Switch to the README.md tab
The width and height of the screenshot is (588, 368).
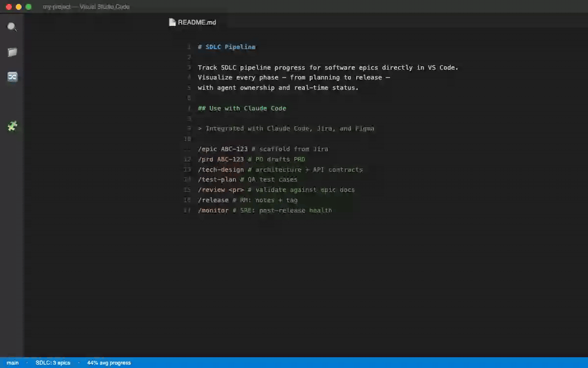click(x=196, y=22)
